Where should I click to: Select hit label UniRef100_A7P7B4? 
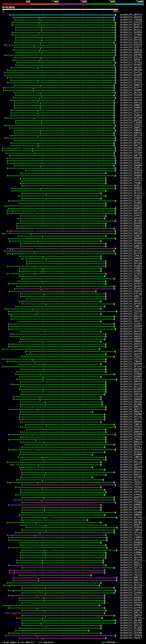click(x=131, y=550)
